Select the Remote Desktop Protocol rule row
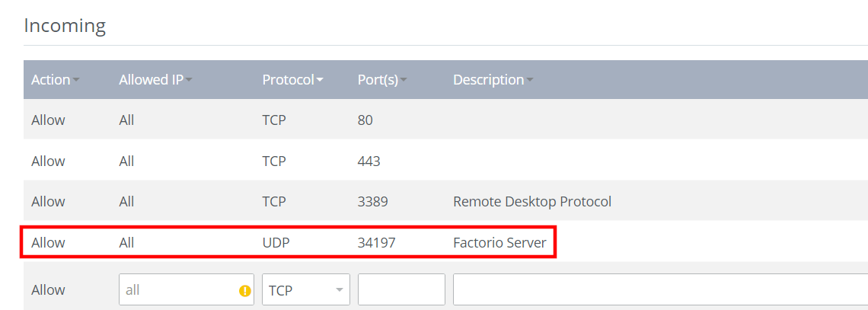The width and height of the screenshot is (868, 310). click(445, 202)
